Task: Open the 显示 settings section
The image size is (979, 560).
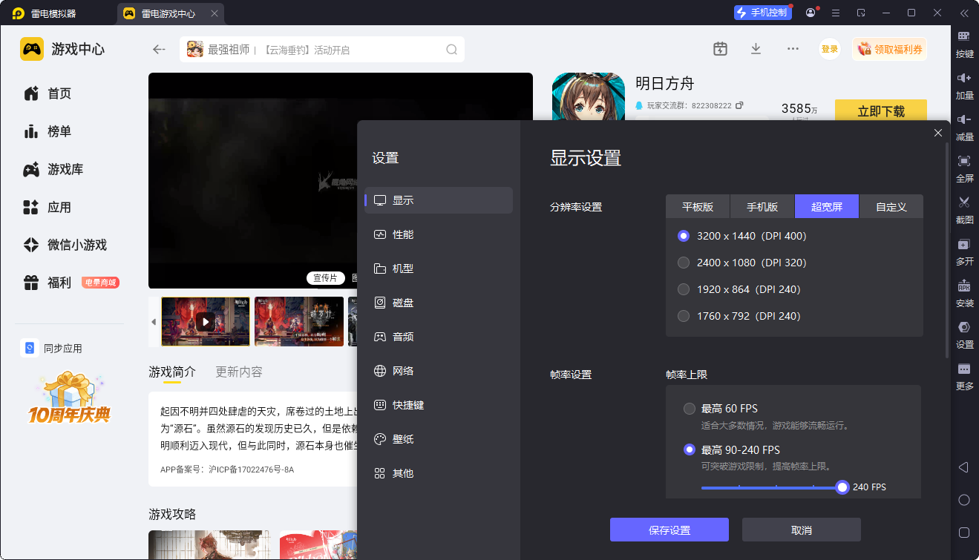Action: [439, 200]
